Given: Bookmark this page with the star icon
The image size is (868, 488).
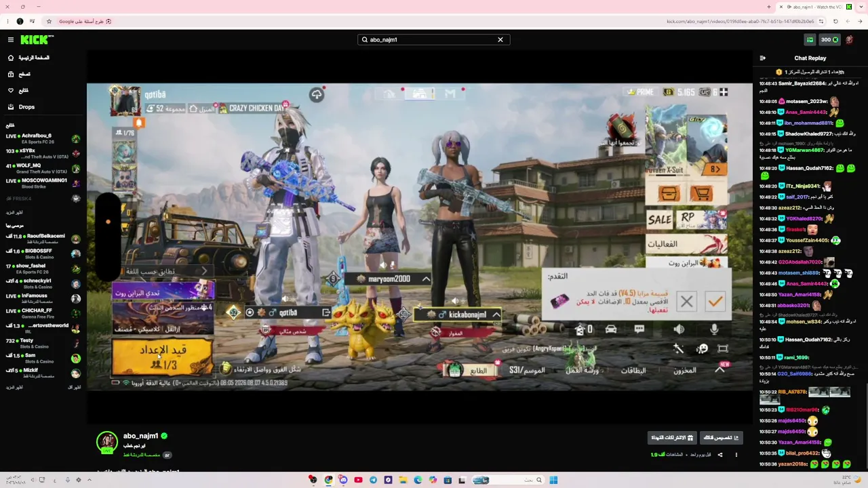Looking at the screenshot, I should coord(49,21).
